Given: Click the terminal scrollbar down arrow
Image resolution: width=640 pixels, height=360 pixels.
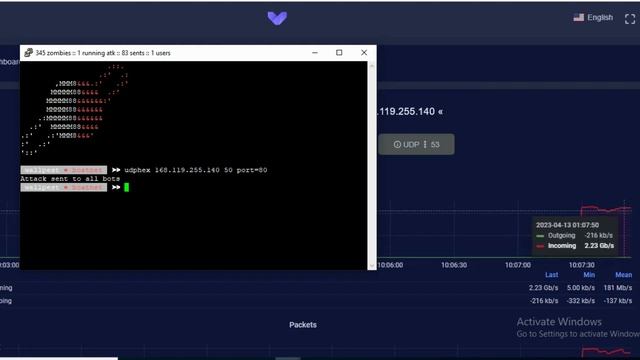Looking at the screenshot, I should pyautogui.click(x=371, y=265).
